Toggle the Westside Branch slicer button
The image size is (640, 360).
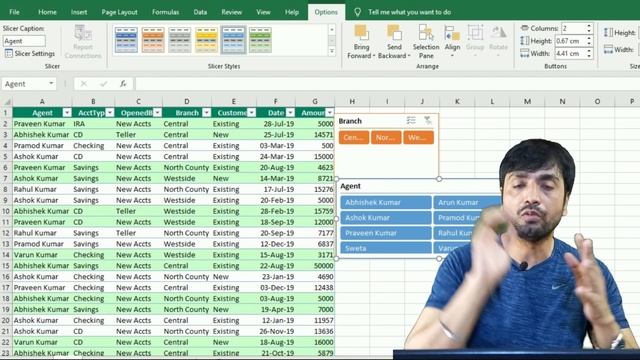tap(418, 138)
